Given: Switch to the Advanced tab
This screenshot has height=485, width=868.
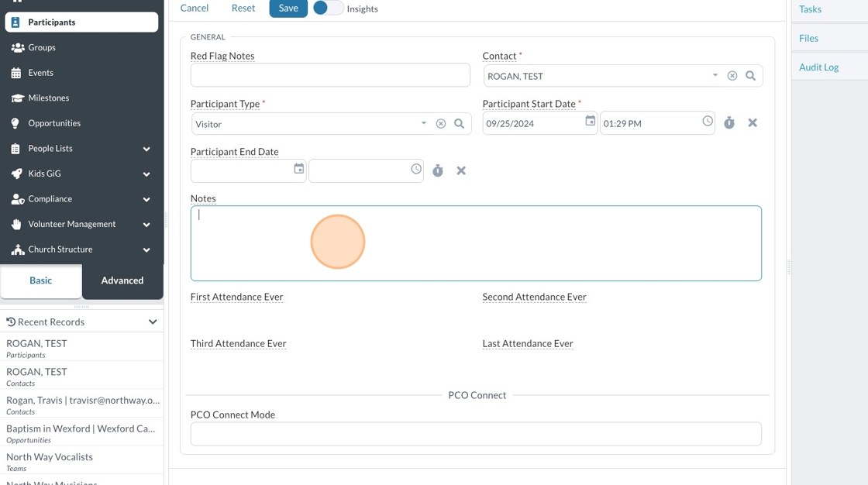Looking at the screenshot, I should coord(122,280).
